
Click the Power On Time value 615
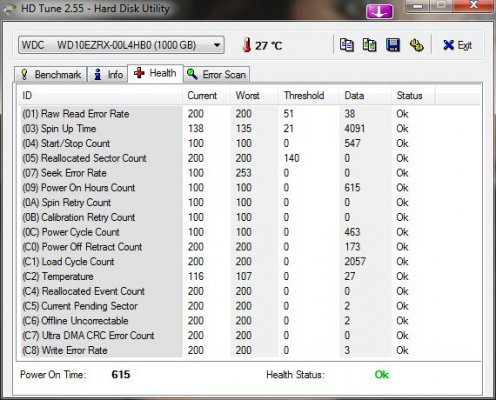pos(121,374)
